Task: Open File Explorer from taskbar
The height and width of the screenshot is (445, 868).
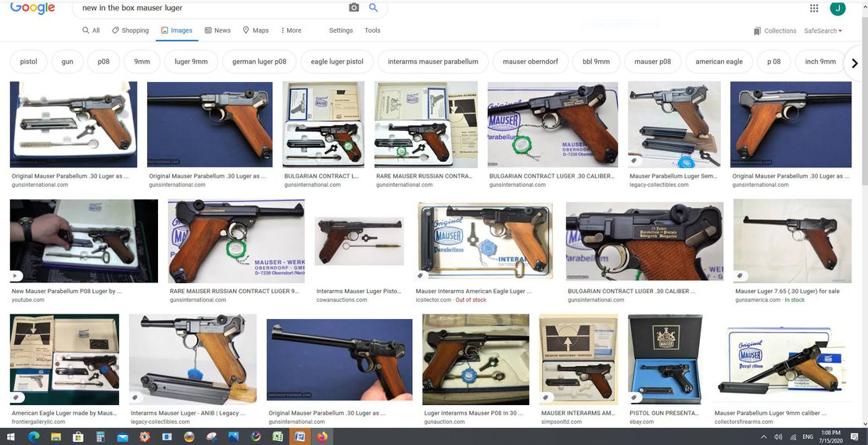Action: pos(56,436)
